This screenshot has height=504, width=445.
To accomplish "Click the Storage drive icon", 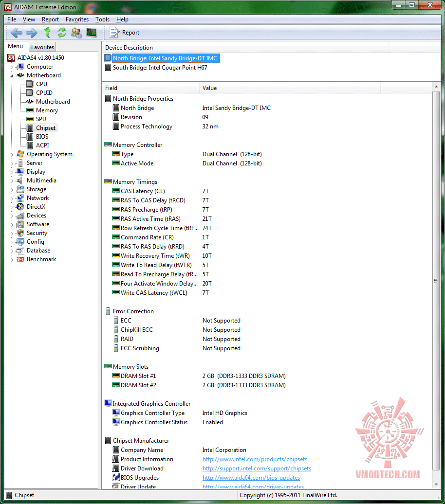I will [20, 189].
